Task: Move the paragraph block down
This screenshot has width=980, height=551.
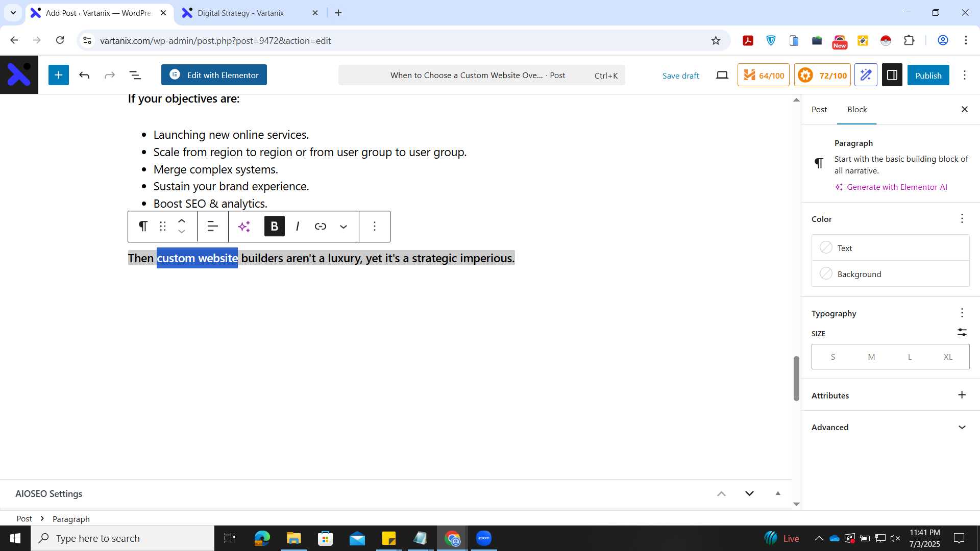Action: coord(182,232)
